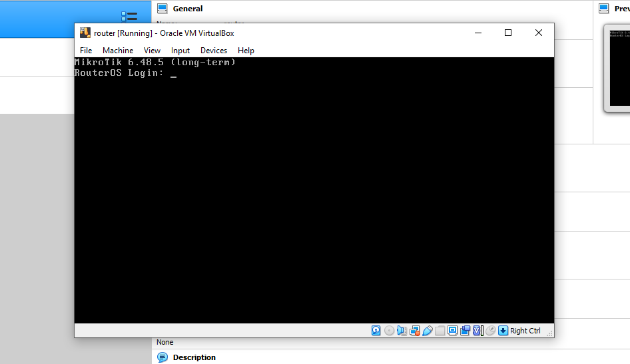Image resolution: width=630 pixels, height=364 pixels.
Task: Click the mouse integration status icon
Action: [490, 331]
